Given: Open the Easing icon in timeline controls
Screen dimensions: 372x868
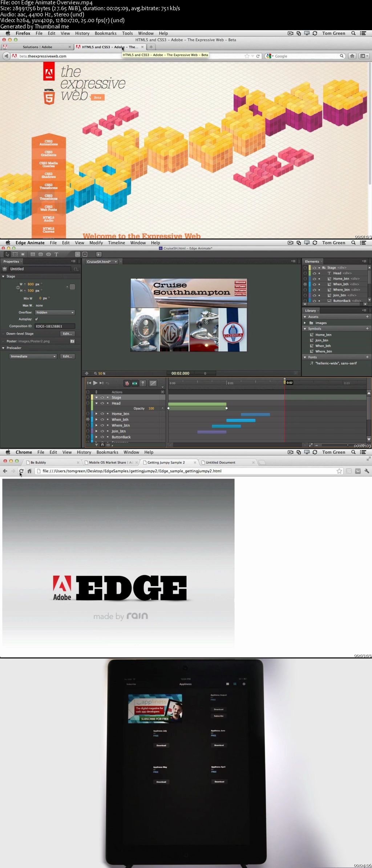Looking at the screenshot, I should [x=153, y=383].
